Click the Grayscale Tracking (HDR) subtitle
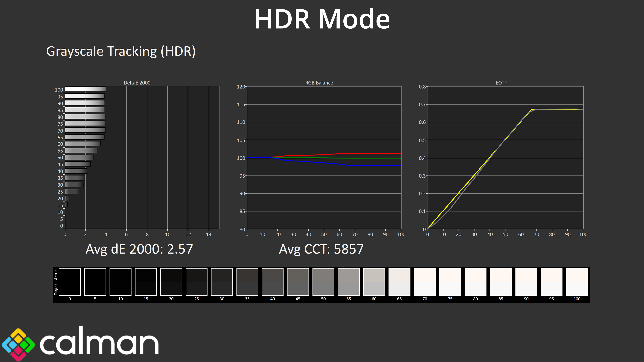Viewport: 644px width, 362px height. tap(121, 51)
